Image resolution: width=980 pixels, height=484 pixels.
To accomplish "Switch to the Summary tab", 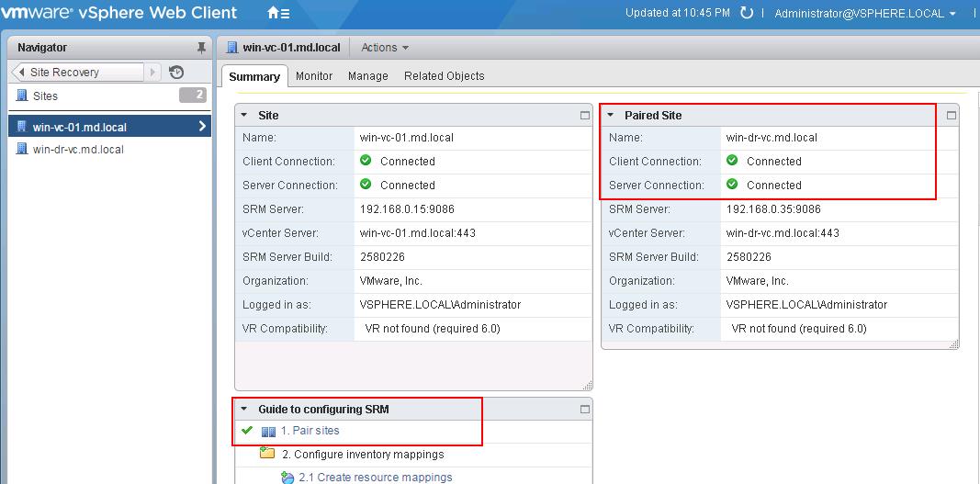I will [254, 76].
